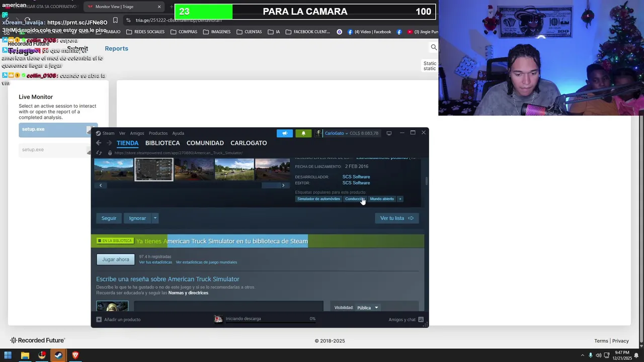Image resolution: width=644 pixels, height=362 pixels.
Task: Open Ver tu lista wishlist button
Action: pos(397,218)
